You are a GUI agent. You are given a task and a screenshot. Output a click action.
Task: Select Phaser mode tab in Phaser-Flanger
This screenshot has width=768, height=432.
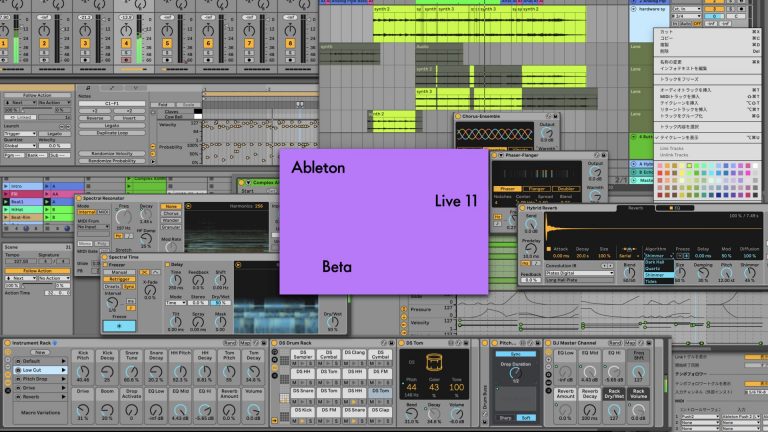click(x=507, y=189)
